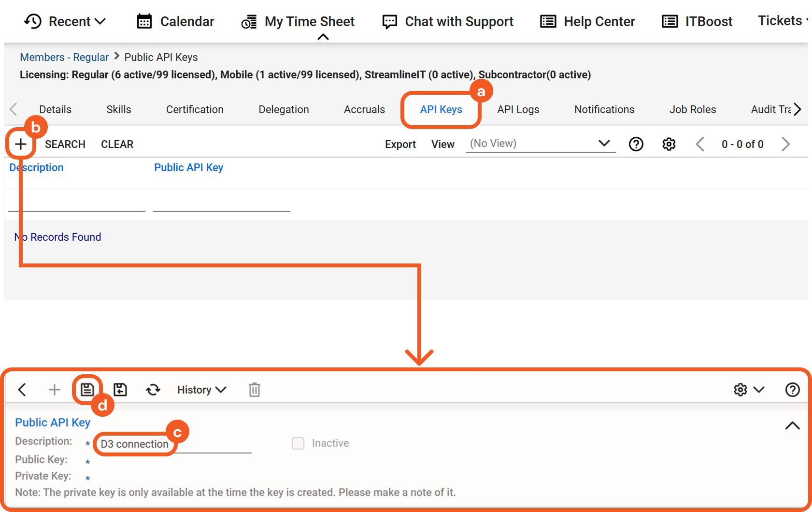Open the Recent dropdown menu
812x512 pixels.
[x=65, y=21]
